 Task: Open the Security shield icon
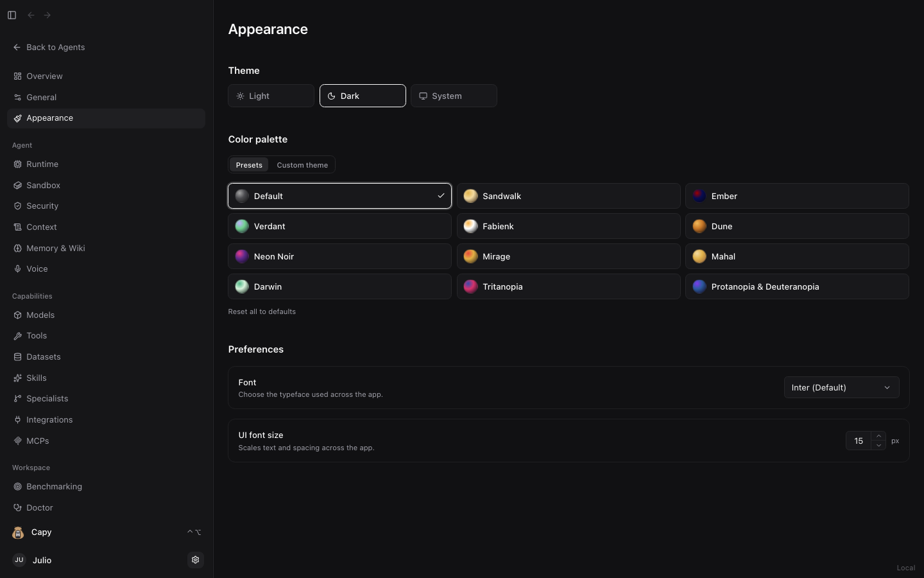click(x=17, y=206)
